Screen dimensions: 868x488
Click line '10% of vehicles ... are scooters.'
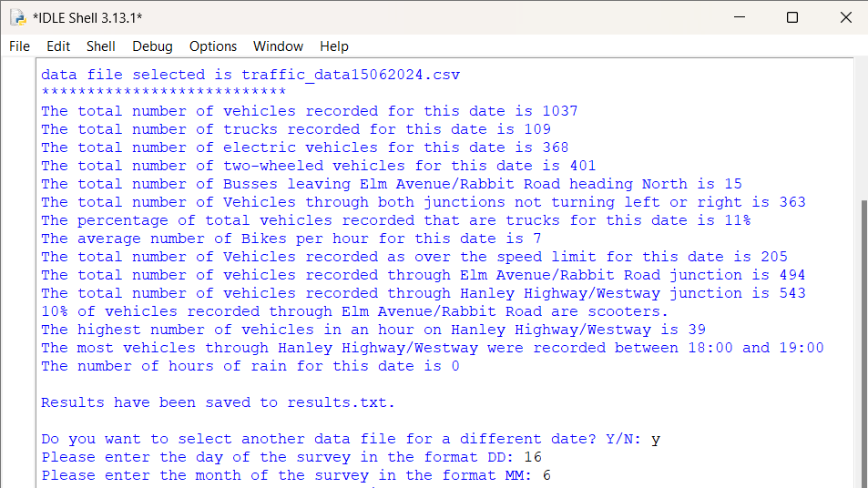[355, 311]
